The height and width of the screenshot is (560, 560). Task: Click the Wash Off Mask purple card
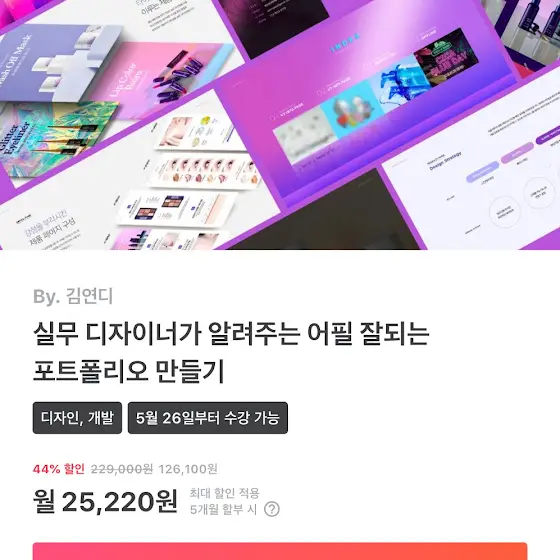coord(54,61)
